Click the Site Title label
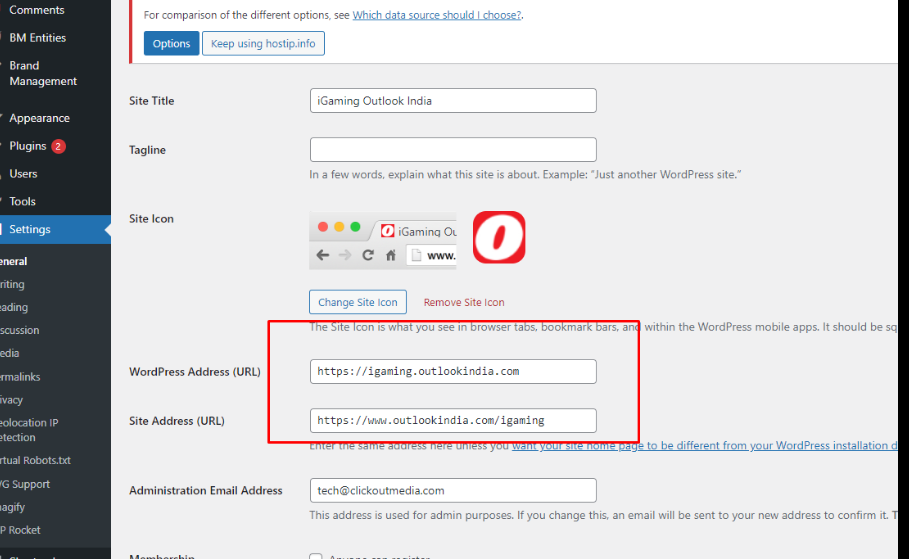 [x=151, y=101]
